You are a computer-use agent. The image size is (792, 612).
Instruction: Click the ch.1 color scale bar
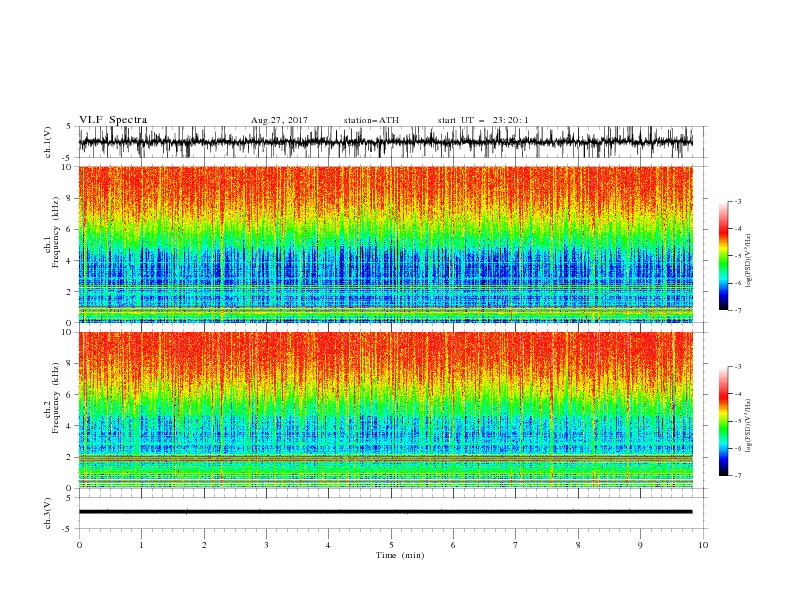[723, 256]
